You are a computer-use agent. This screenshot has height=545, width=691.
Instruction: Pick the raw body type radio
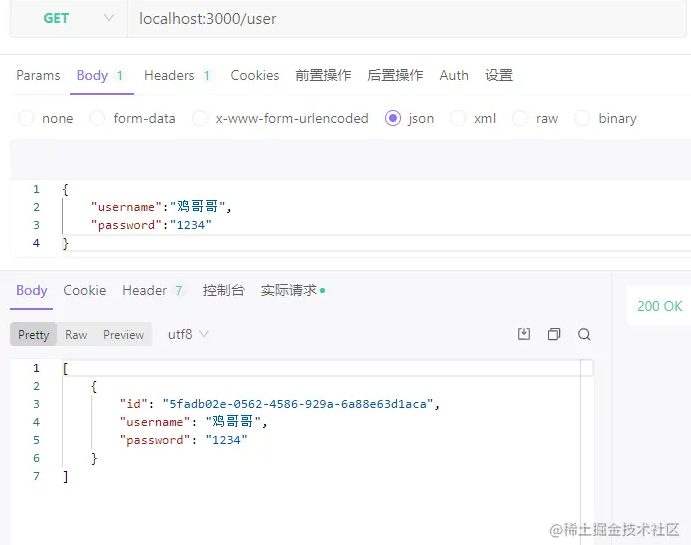tap(520, 118)
